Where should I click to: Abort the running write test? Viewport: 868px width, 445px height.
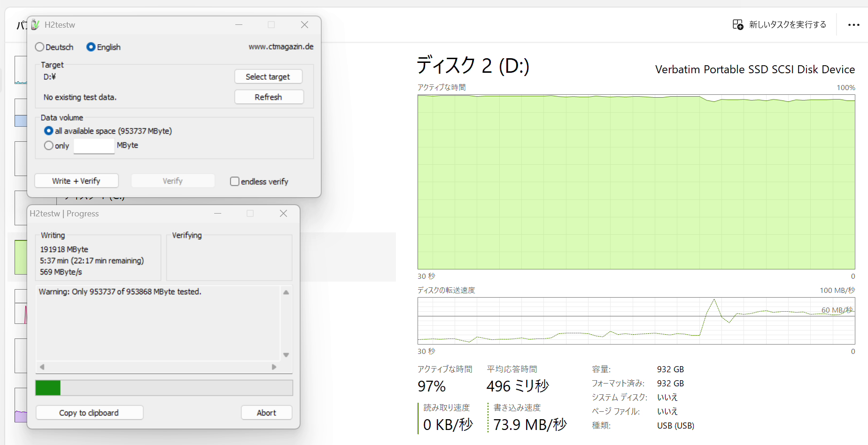pos(266,413)
